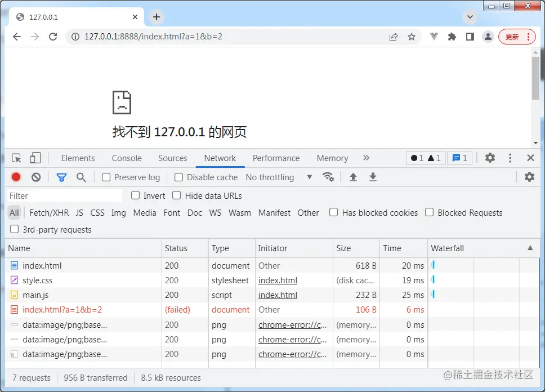Toggle the browser side panel

[470, 37]
